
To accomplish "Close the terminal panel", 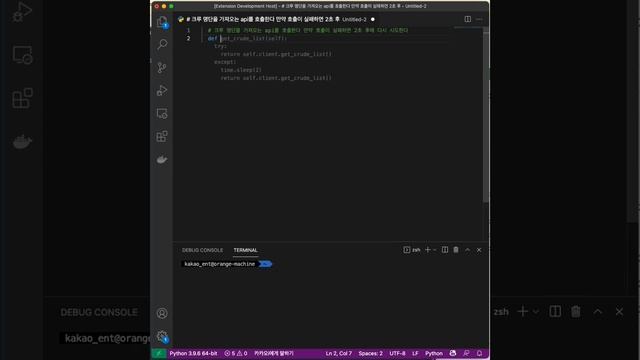I will pos(479,250).
